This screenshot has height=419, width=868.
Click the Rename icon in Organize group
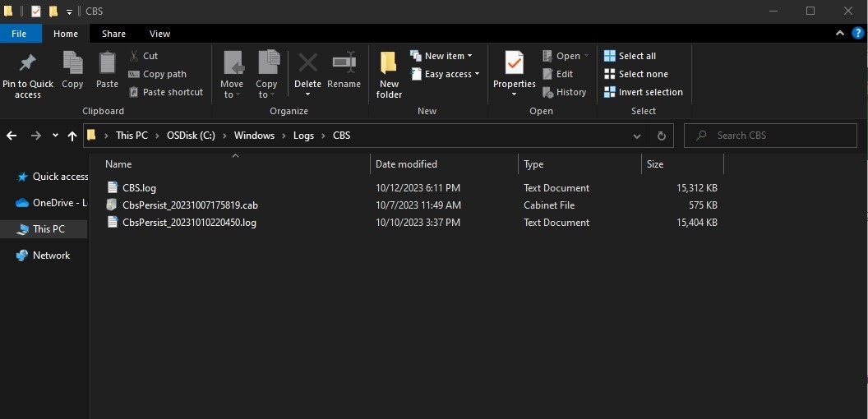(x=344, y=63)
